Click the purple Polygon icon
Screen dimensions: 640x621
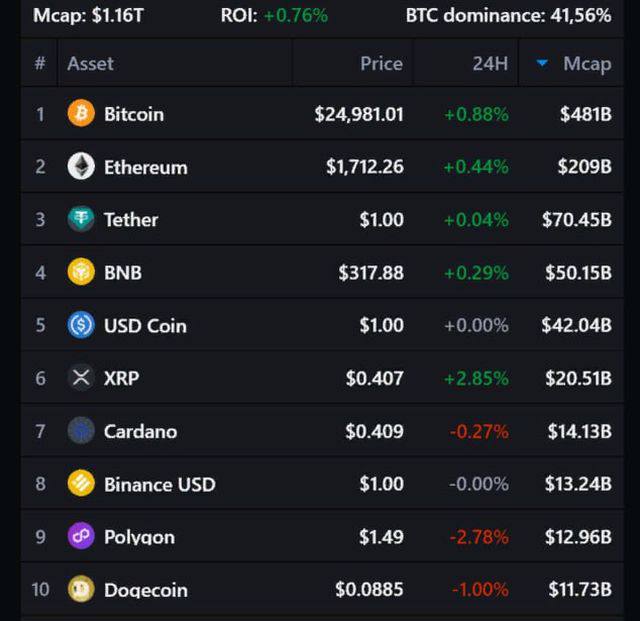tap(81, 537)
